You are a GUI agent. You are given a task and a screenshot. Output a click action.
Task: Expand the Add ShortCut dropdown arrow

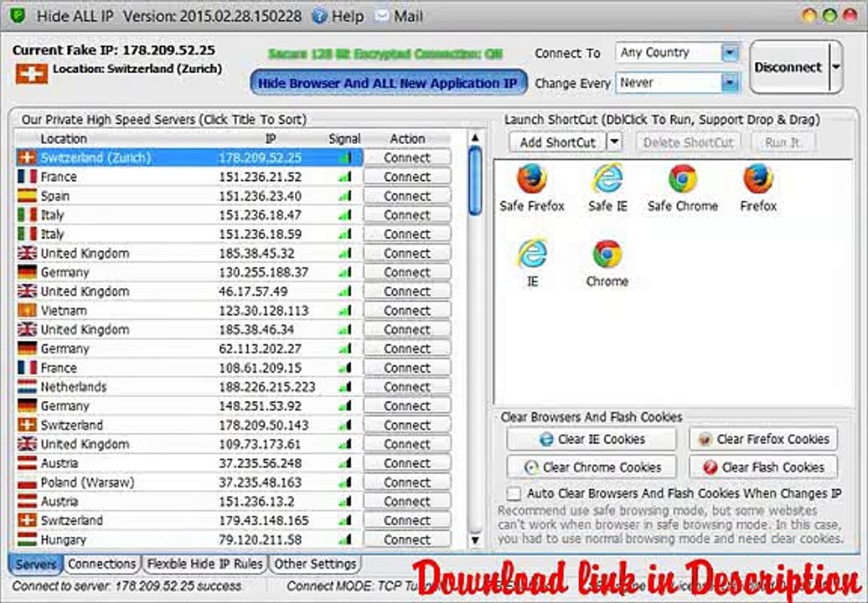click(x=614, y=142)
